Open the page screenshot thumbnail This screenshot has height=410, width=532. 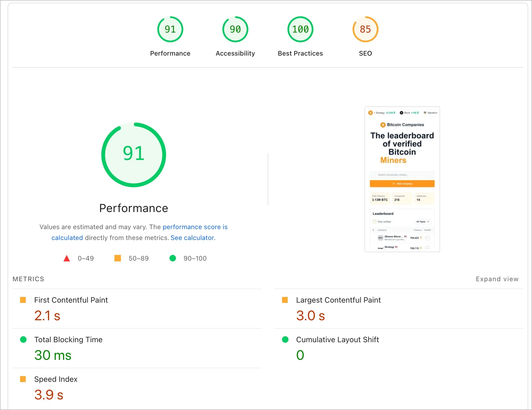click(x=402, y=179)
